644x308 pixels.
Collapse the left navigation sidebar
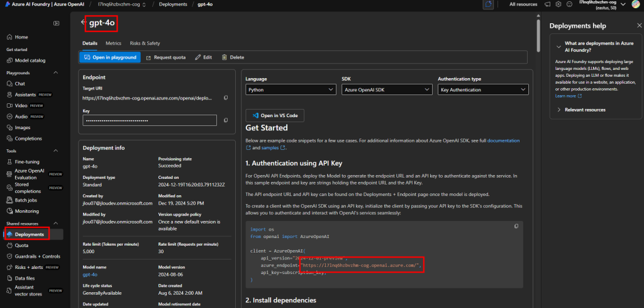57,23
